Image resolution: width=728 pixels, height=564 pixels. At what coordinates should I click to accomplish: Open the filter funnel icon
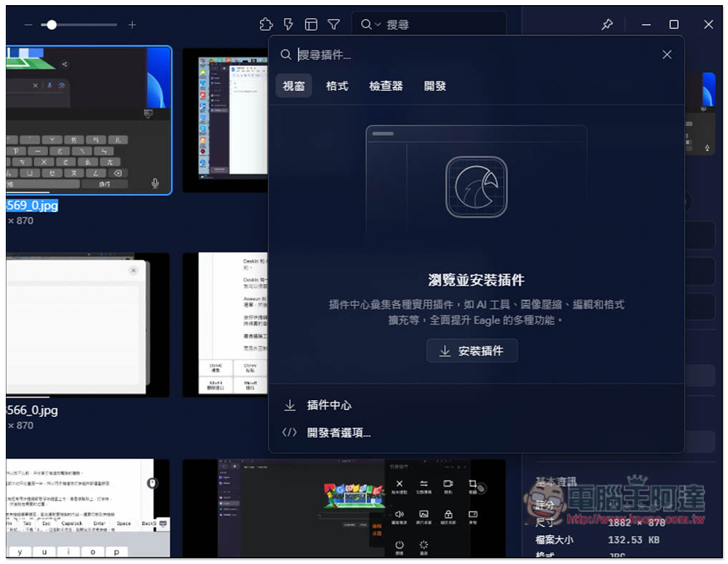(x=334, y=24)
